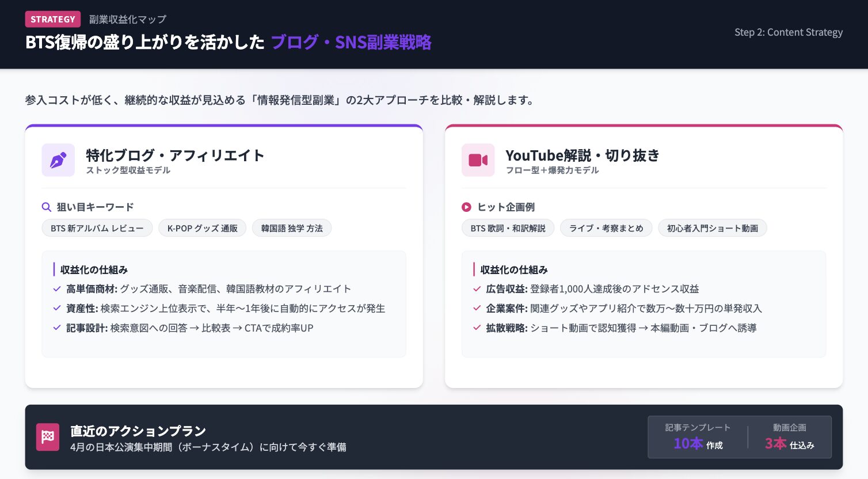Click the flag icon in action plan
This screenshot has width=868, height=479.
point(48,437)
